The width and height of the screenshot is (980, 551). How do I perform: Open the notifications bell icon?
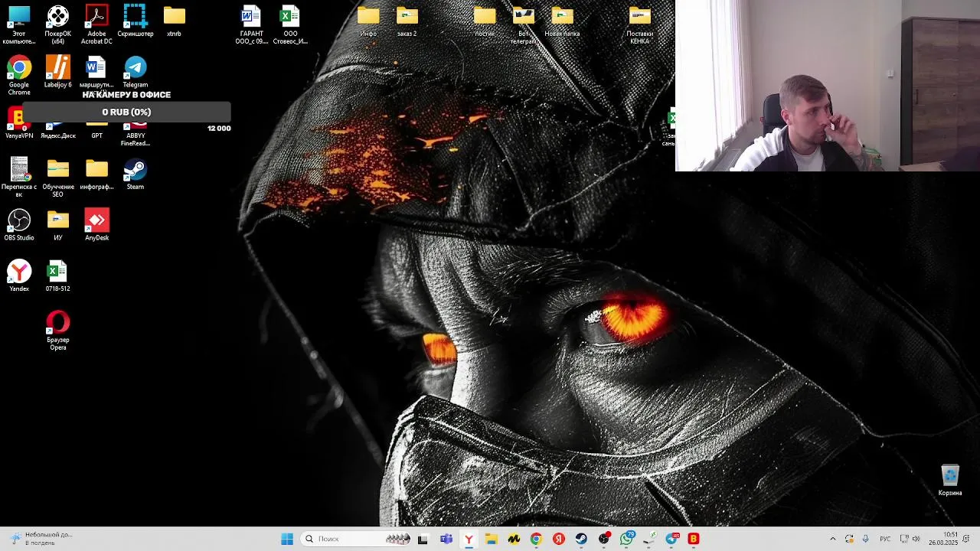[968, 539]
